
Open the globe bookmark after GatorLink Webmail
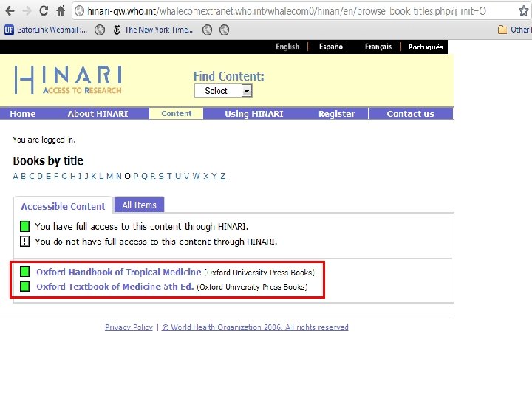[x=100, y=30]
